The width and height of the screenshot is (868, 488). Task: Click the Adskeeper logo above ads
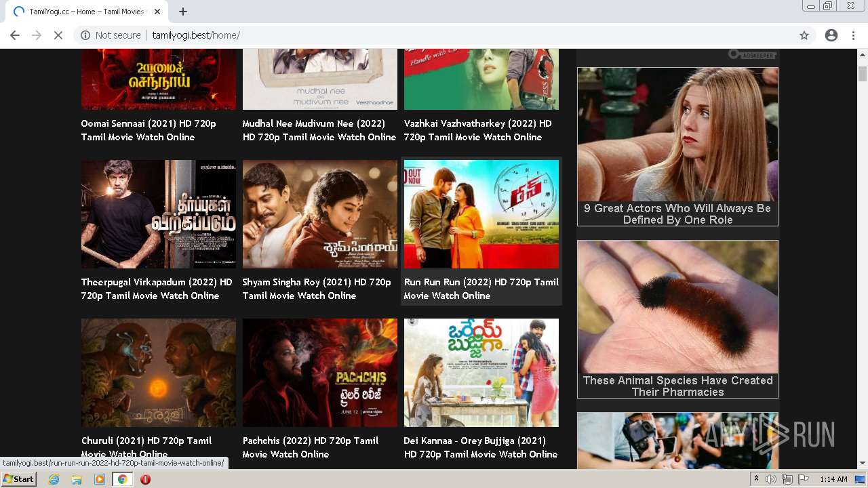pos(752,54)
